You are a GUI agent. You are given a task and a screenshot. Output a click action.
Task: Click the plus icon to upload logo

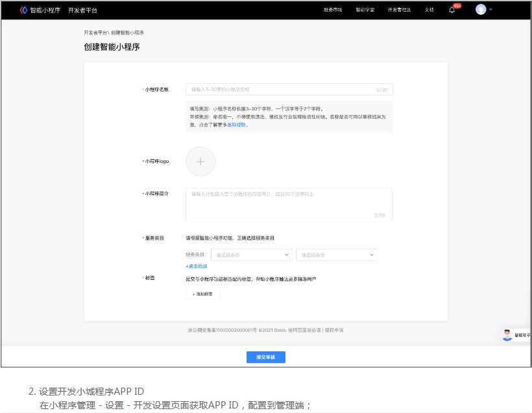pyautogui.click(x=200, y=162)
